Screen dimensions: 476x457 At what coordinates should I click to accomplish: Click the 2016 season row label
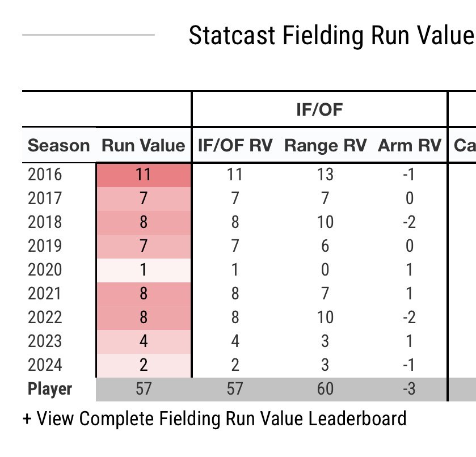coord(45,175)
